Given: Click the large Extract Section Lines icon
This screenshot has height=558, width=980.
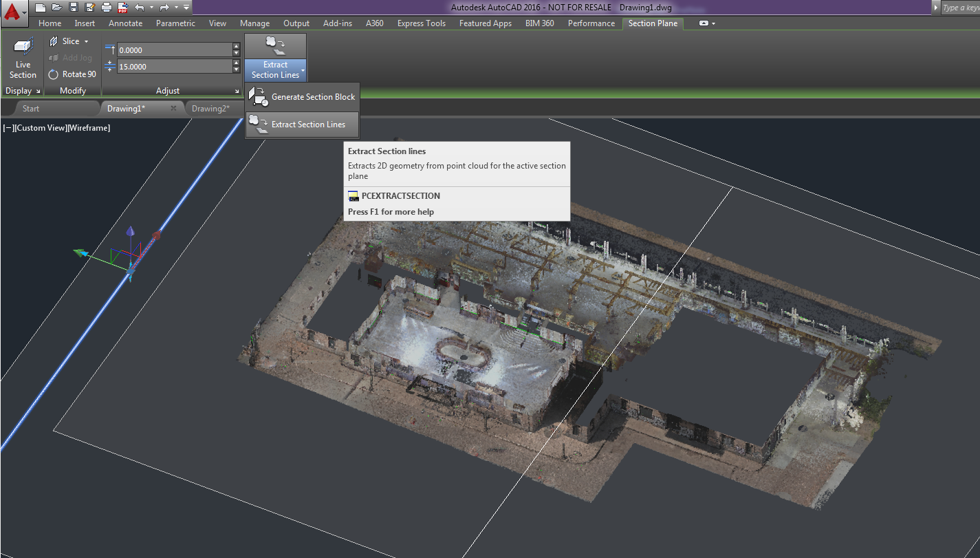Looking at the screenshot, I should 275,46.
